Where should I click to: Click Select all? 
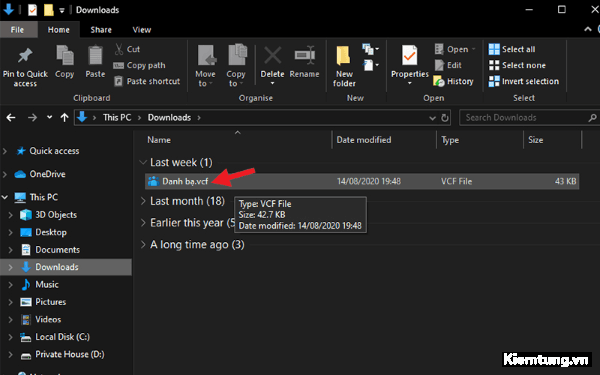(512, 49)
